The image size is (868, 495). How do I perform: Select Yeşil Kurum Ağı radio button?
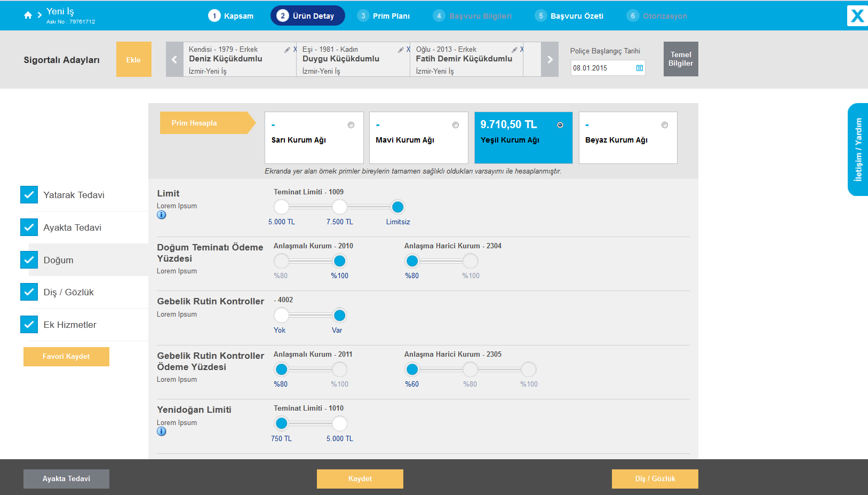point(560,125)
